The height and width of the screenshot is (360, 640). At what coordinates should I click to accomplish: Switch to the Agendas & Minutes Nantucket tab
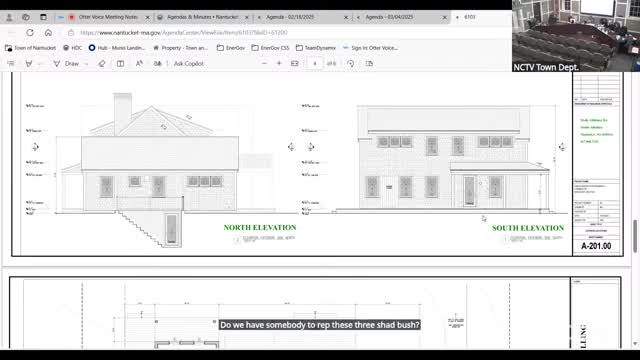pos(202,17)
